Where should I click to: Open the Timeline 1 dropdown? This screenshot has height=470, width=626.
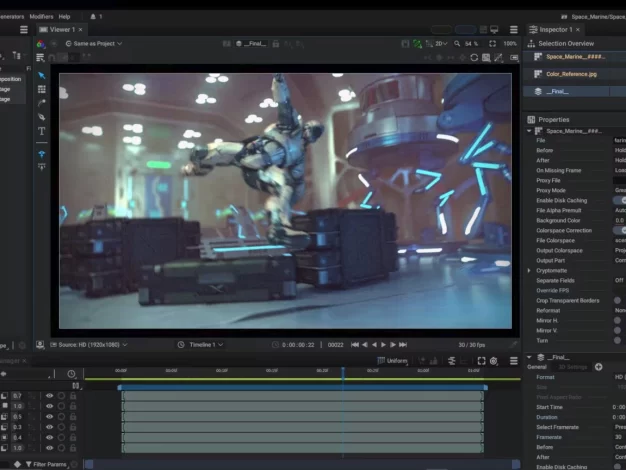coord(201,345)
